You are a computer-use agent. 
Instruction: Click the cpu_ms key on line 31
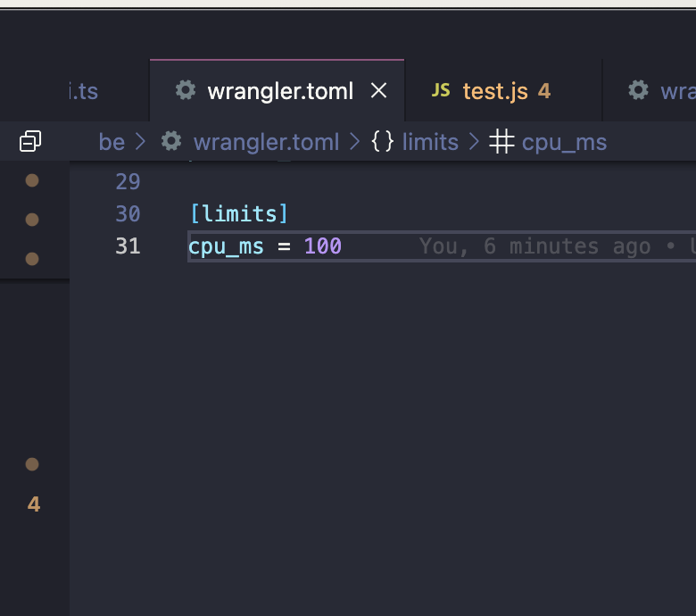(x=226, y=247)
